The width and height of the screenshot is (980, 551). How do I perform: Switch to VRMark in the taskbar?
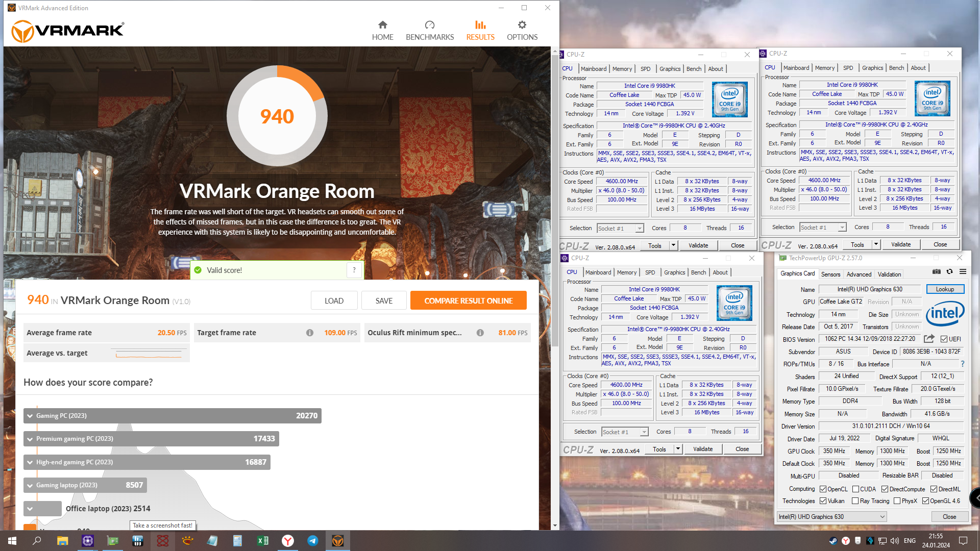[338, 541]
